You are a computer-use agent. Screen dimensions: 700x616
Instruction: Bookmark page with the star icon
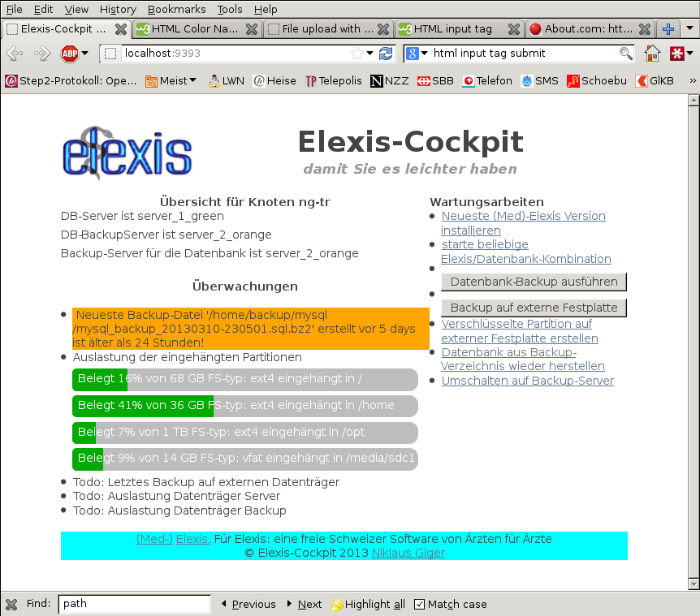(x=357, y=54)
